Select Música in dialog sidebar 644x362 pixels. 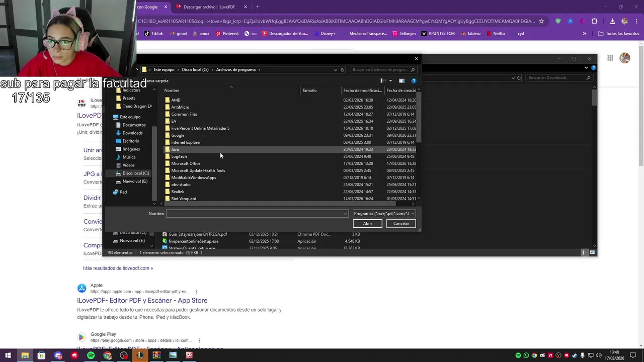click(x=129, y=157)
